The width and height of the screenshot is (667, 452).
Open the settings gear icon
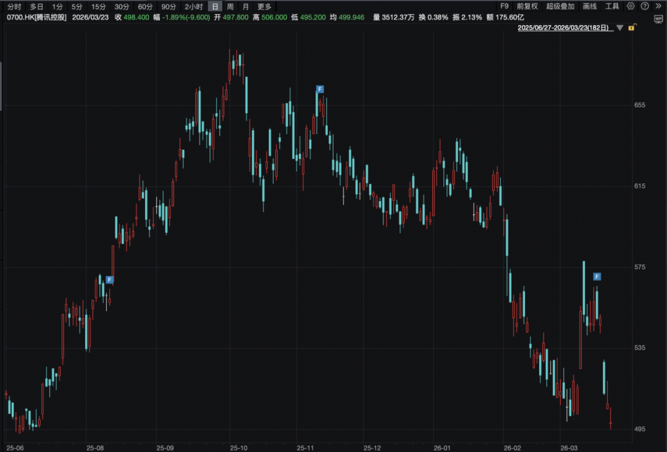click(x=631, y=6)
